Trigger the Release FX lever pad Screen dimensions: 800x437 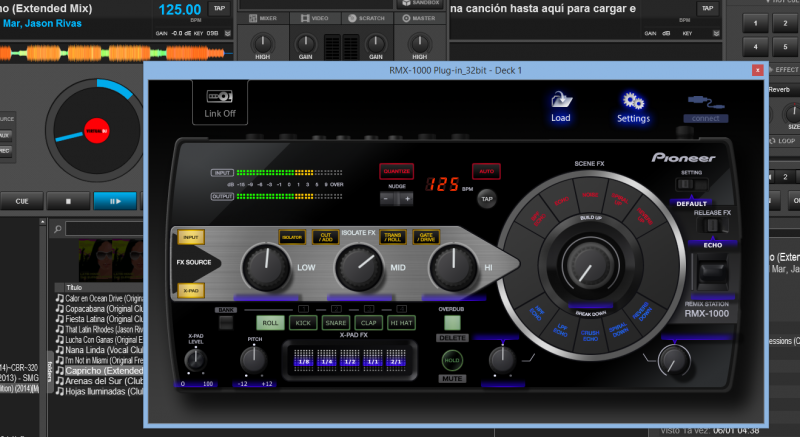pos(713,273)
